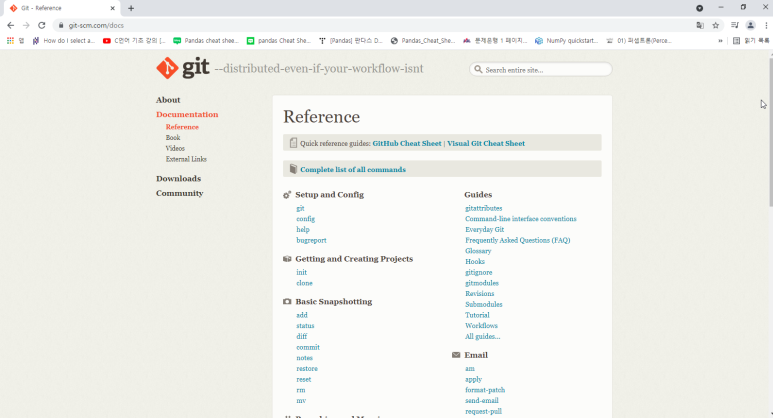Open the clone command reference

[x=304, y=283]
